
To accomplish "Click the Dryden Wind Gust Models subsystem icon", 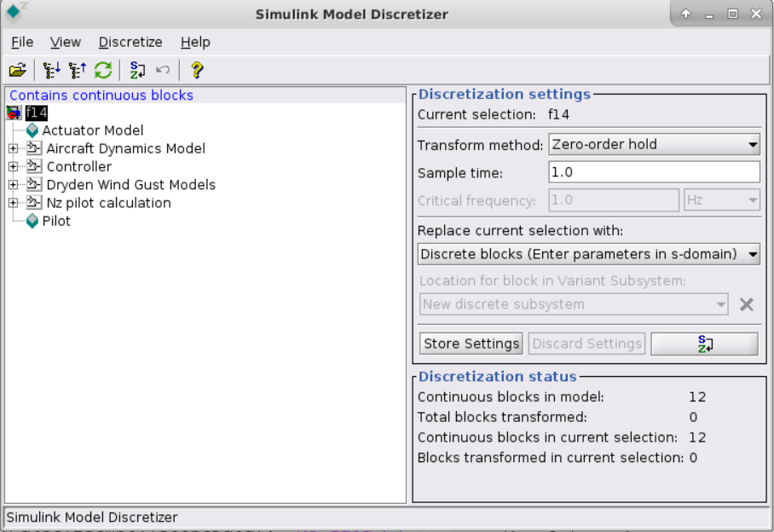I will point(33,184).
